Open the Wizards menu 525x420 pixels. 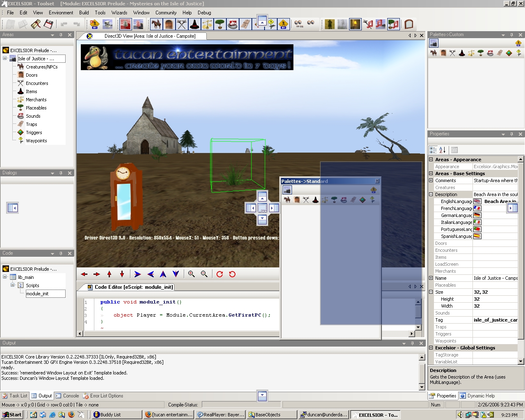pos(119,13)
